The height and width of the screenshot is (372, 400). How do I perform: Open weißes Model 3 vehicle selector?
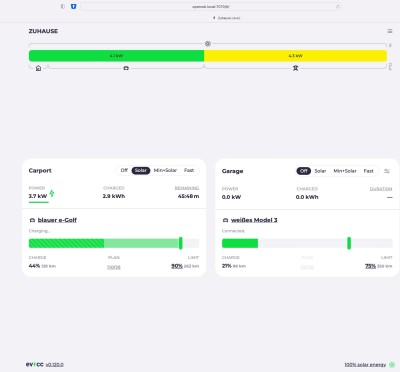tap(254, 220)
